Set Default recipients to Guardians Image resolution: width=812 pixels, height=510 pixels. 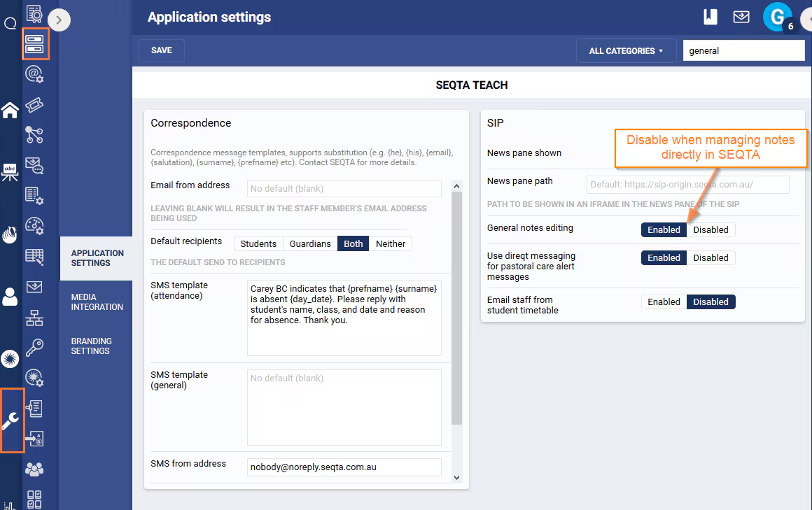309,244
